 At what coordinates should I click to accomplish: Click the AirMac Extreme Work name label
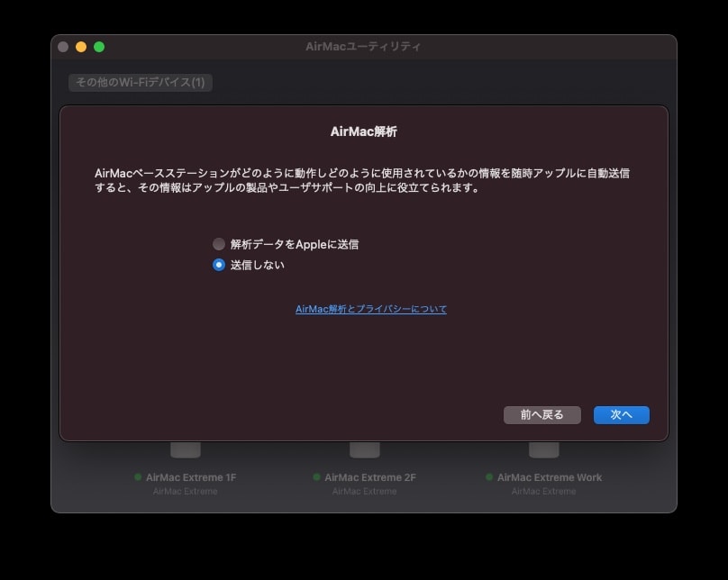pyautogui.click(x=550, y=477)
